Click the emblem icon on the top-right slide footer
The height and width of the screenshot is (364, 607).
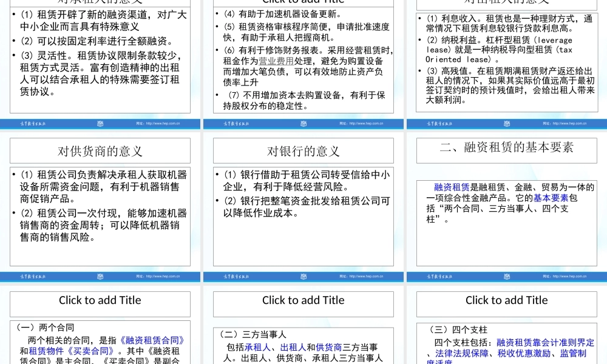click(x=506, y=124)
